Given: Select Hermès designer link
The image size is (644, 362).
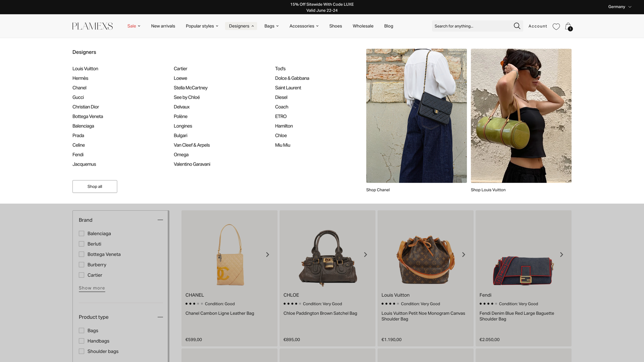Looking at the screenshot, I should pyautogui.click(x=80, y=78).
